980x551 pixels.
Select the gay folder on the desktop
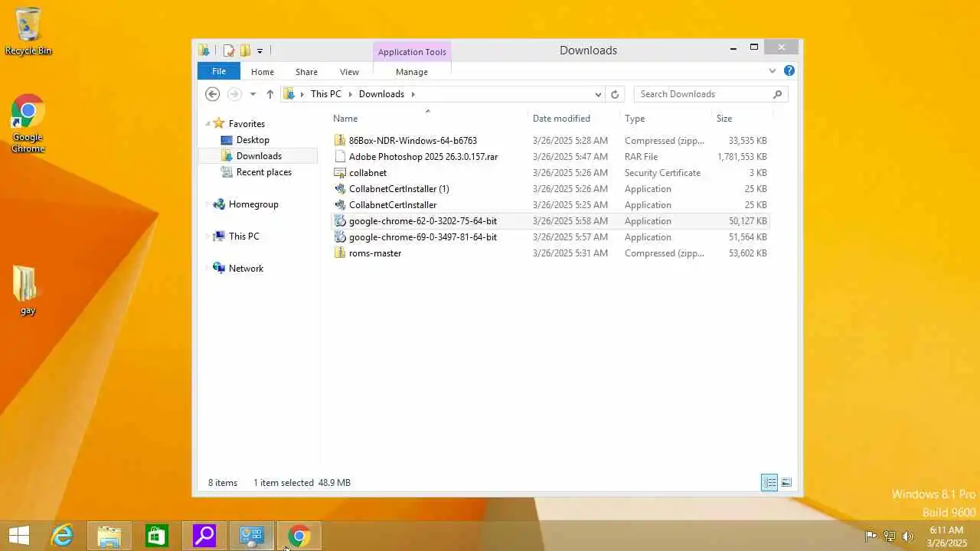pyautogui.click(x=28, y=291)
